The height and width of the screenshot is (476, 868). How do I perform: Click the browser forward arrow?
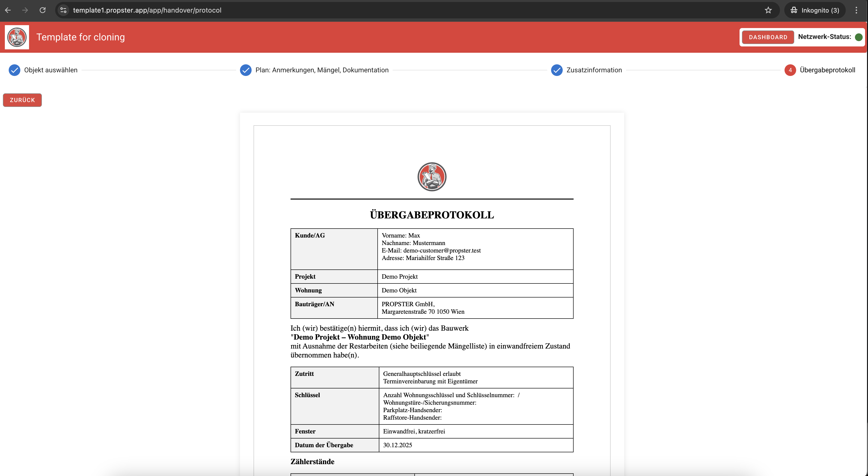click(x=25, y=10)
